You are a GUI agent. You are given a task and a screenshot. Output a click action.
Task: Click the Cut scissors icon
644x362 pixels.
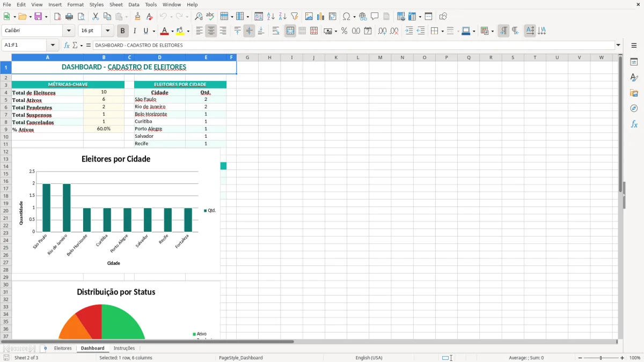[96, 17]
